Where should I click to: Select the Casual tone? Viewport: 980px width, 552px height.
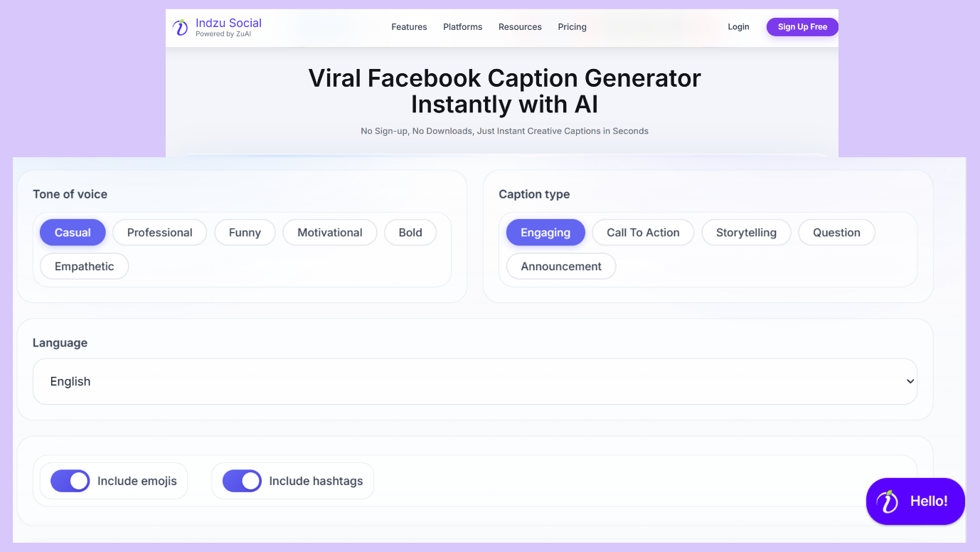(73, 233)
